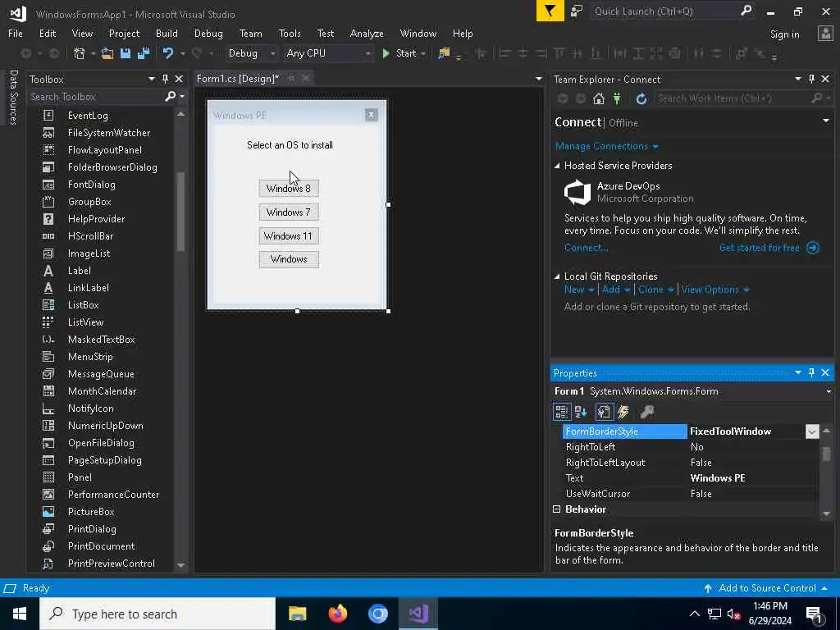
Task: Select the MonthCalendar toolbox item
Action: point(102,391)
